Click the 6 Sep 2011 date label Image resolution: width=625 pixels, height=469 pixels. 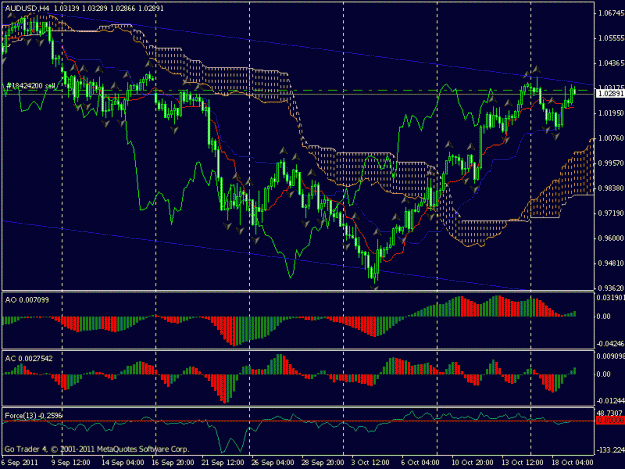[x=19, y=463]
